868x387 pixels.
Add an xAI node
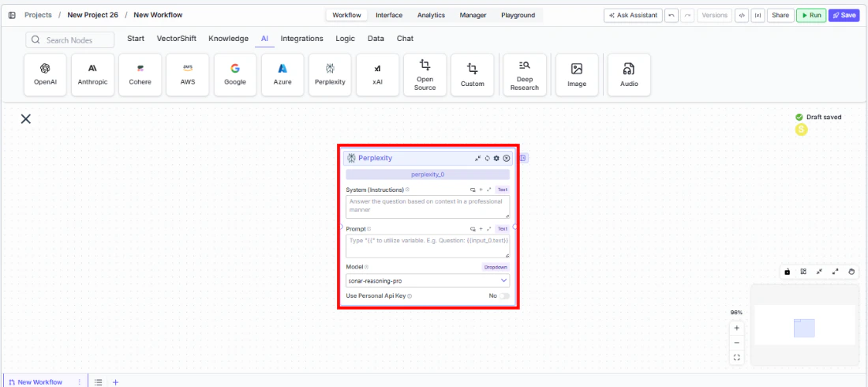(377, 75)
